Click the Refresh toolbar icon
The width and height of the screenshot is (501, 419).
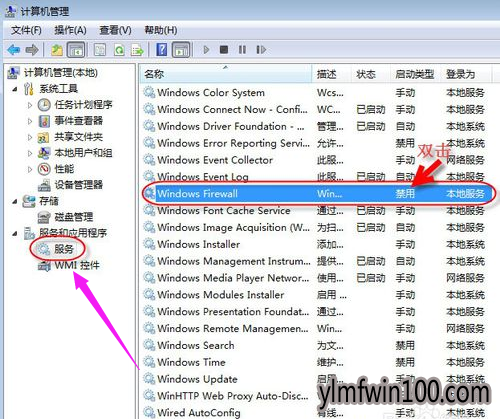click(x=119, y=50)
